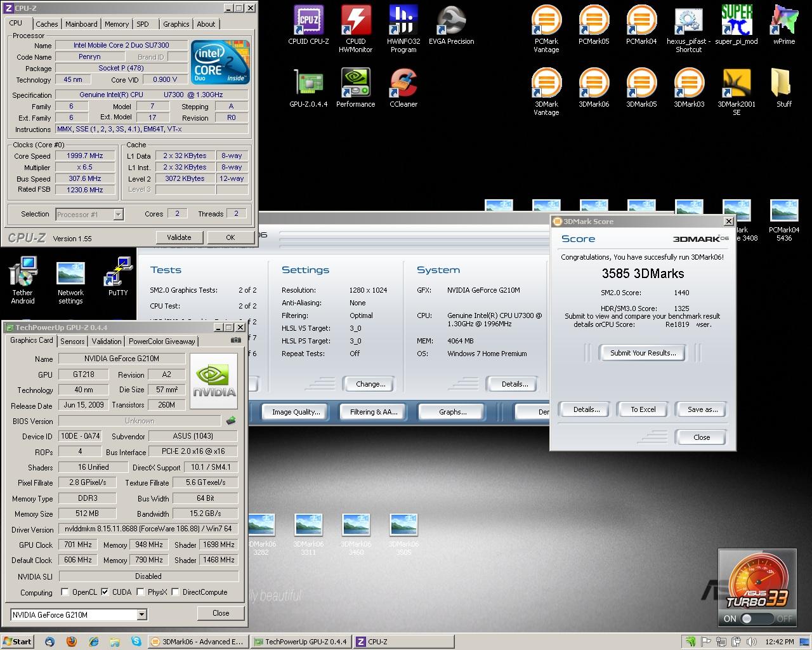812x650 pixels.
Task: Click Image Quality button in 3DMark06
Action: click(296, 412)
